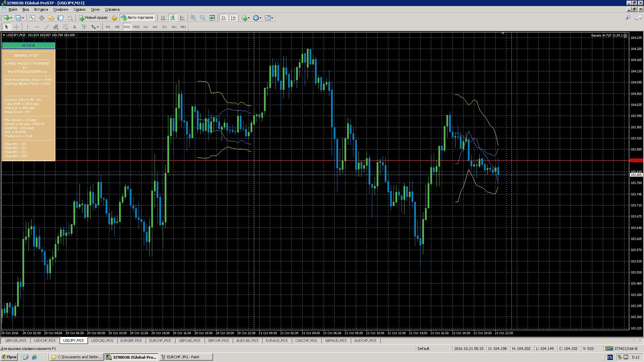This screenshot has height=362, width=644.
Task: Click the Templates icon
Action: coord(267,18)
